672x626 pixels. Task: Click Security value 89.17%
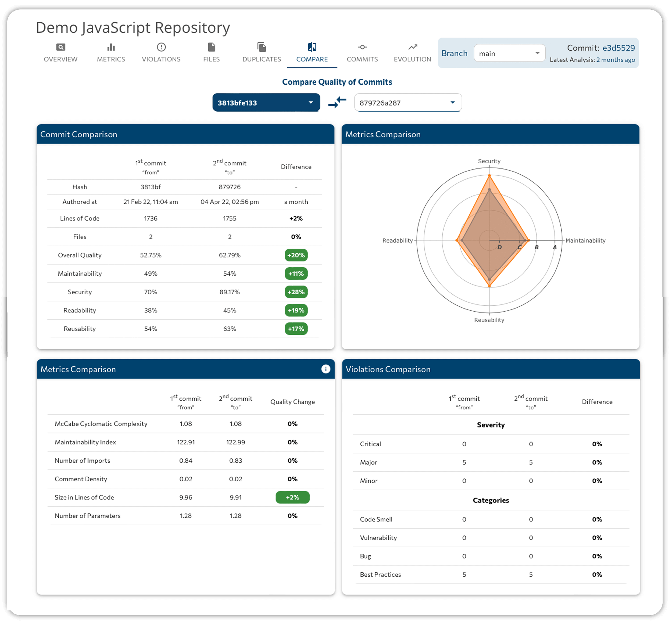(230, 292)
